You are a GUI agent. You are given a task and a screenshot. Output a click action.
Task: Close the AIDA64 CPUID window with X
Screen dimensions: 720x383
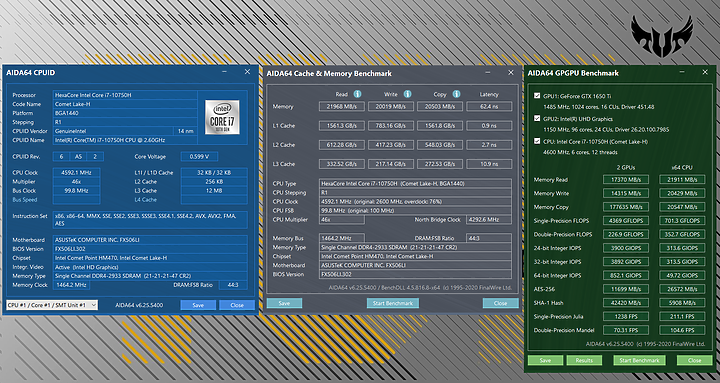point(247,72)
